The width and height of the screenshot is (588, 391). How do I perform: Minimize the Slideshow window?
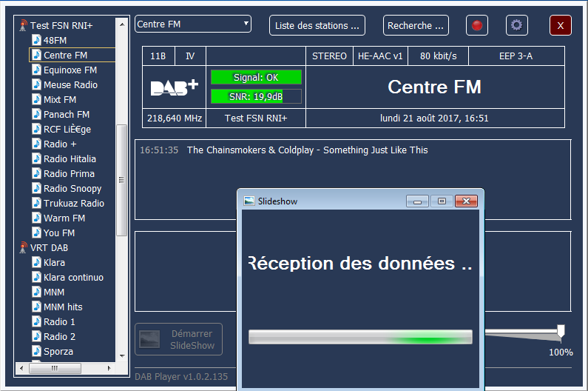pos(417,201)
